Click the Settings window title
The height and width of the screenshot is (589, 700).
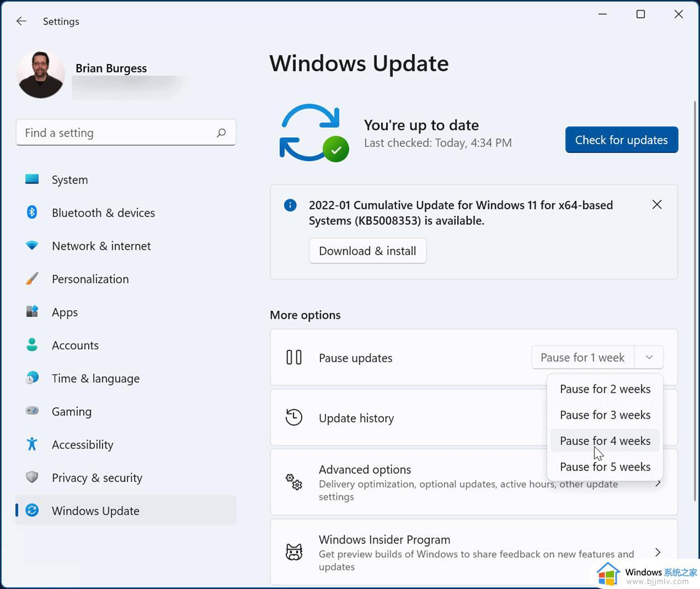pos(61,21)
